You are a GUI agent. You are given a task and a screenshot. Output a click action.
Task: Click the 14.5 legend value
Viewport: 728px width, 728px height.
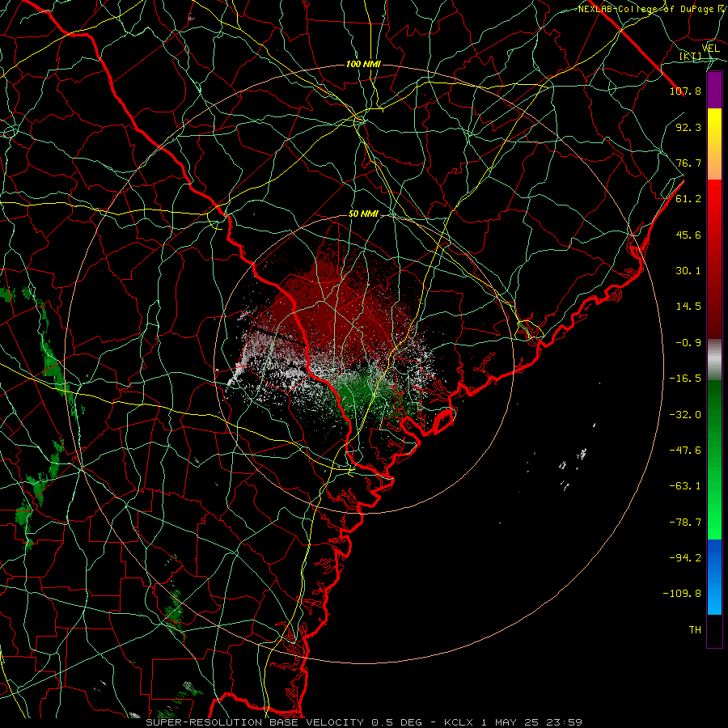688,307
